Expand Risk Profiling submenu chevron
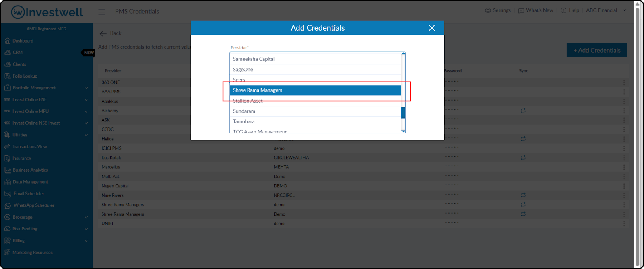644x269 pixels. 86,229
